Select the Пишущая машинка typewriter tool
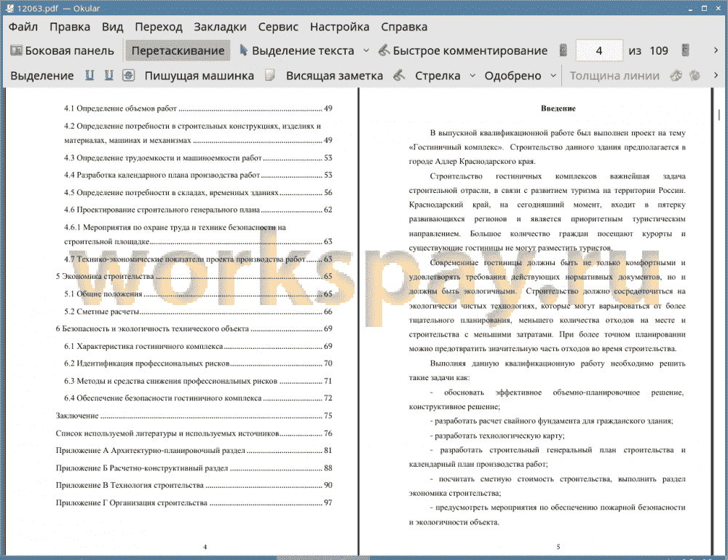This screenshot has height=560, width=728. pos(199,76)
